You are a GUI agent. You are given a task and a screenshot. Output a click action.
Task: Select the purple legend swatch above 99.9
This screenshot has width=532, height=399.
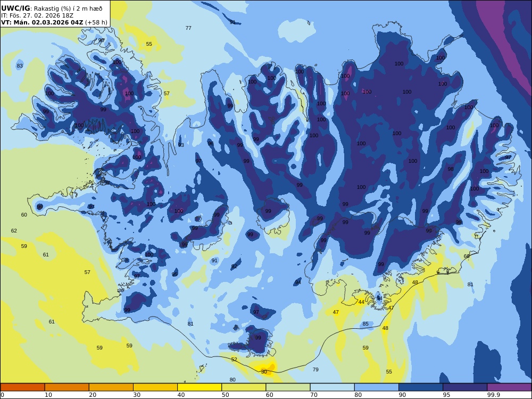click(509, 387)
